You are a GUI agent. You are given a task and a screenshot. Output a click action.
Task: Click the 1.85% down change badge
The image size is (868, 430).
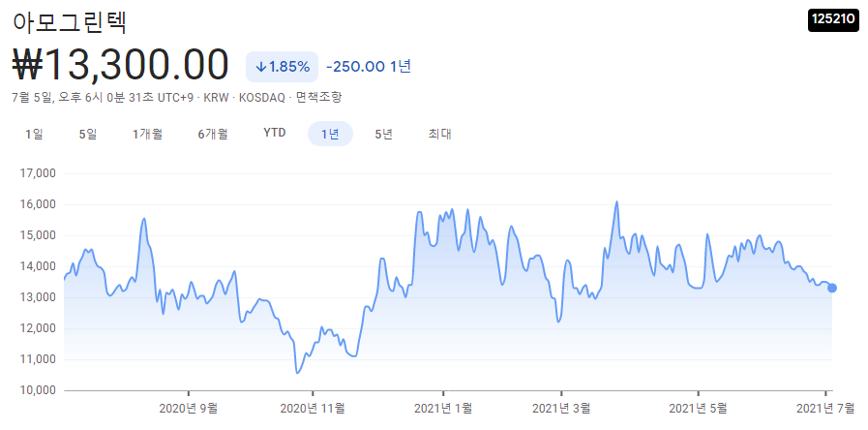(x=282, y=67)
